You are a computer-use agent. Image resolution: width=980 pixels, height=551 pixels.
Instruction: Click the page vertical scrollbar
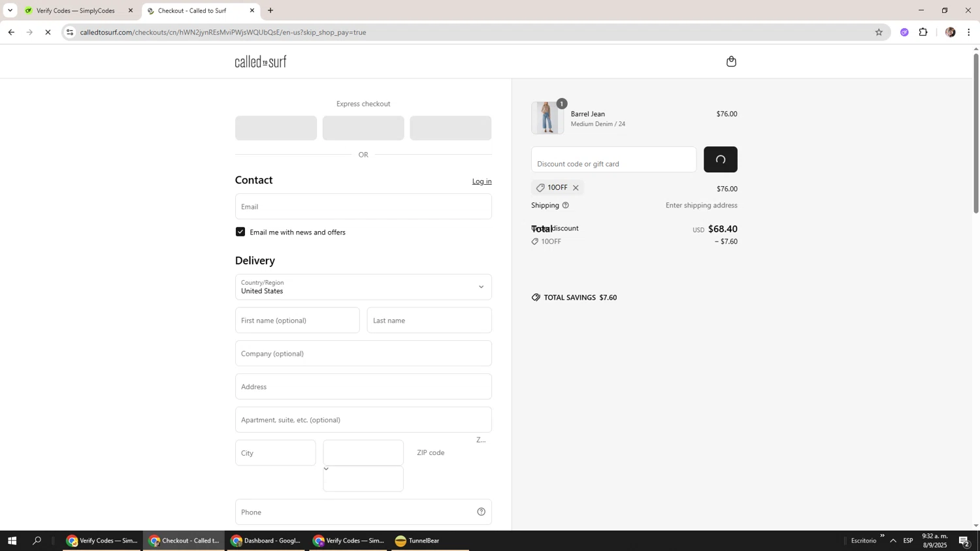point(976,134)
